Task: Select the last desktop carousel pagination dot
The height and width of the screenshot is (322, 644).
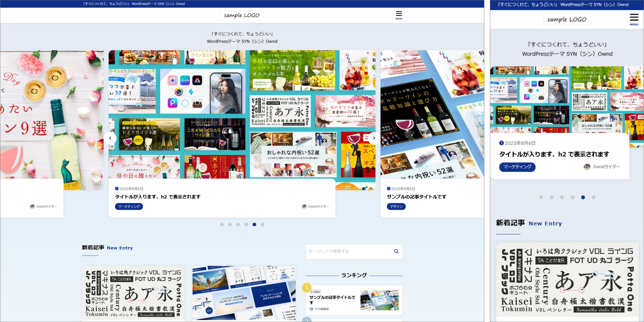Action: point(262,224)
